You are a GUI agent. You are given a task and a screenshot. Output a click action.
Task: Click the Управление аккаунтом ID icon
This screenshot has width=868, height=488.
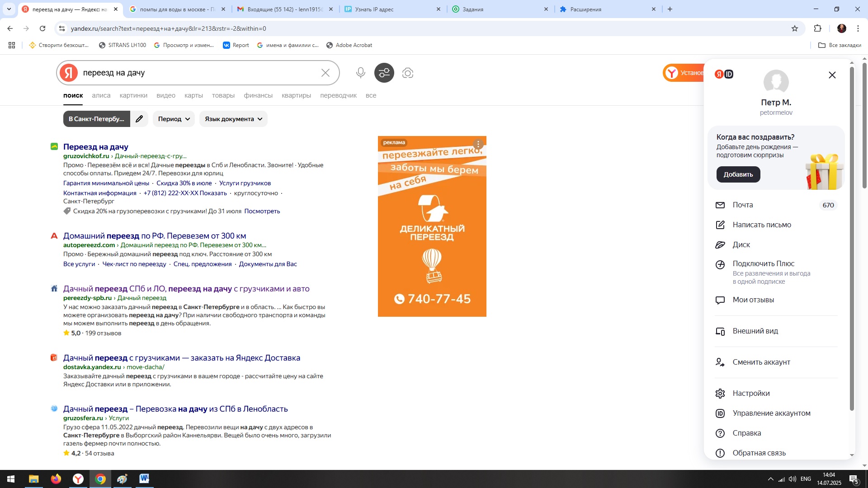click(x=720, y=413)
